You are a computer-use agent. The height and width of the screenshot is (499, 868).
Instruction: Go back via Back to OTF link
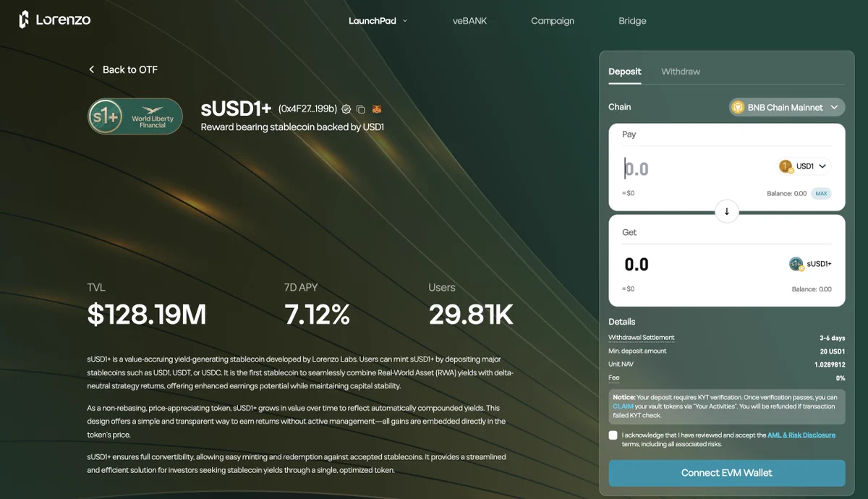click(x=122, y=69)
